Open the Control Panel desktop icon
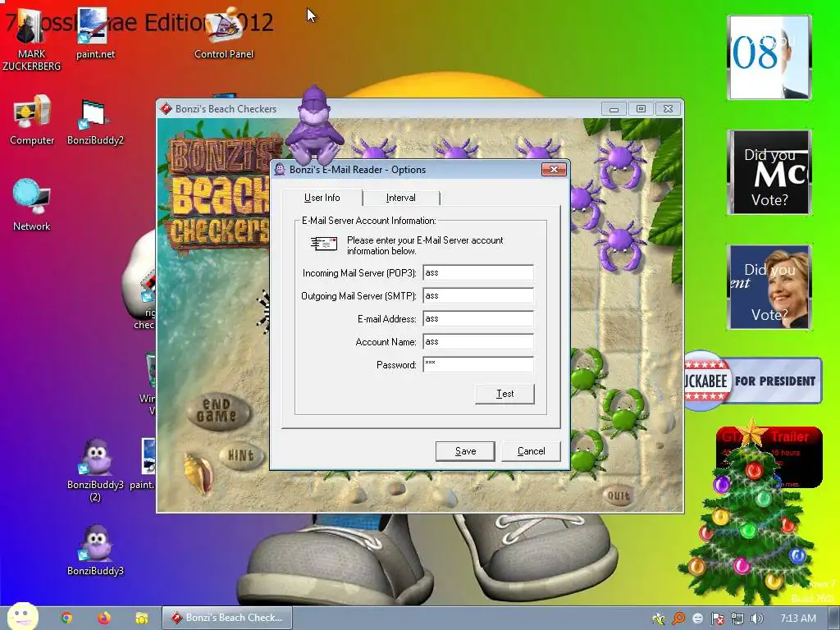This screenshot has width=840, height=630. click(224, 34)
